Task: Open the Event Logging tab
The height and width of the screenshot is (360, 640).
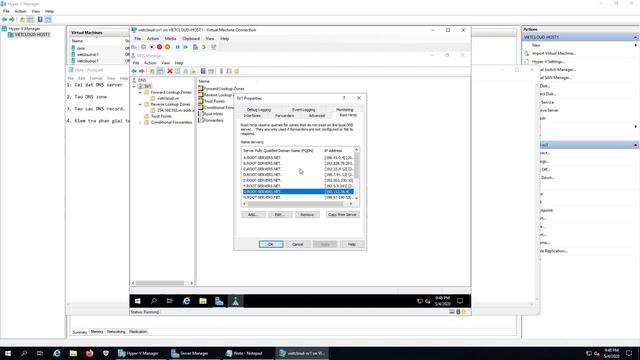Action: 303,110
